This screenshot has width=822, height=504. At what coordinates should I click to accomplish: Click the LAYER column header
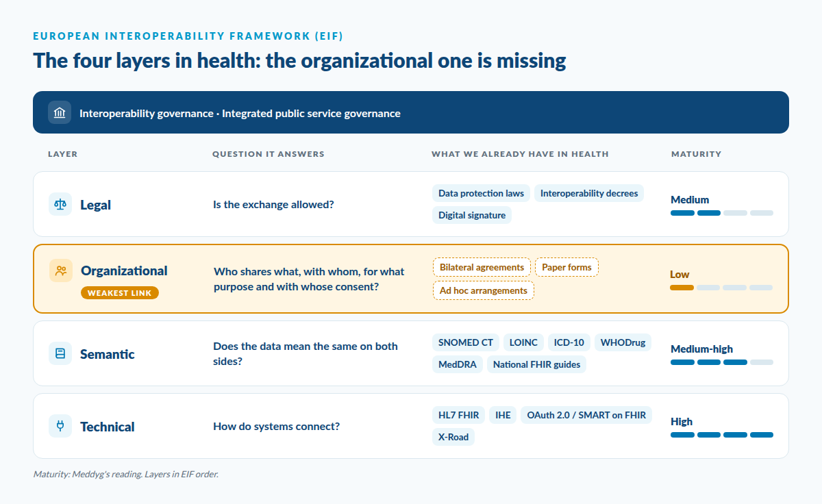click(x=63, y=154)
